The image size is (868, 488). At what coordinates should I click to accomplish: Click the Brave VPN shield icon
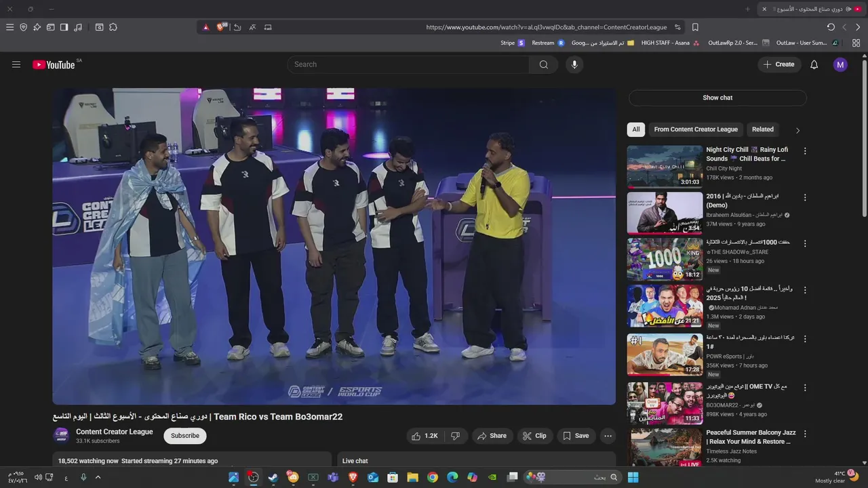click(23, 27)
